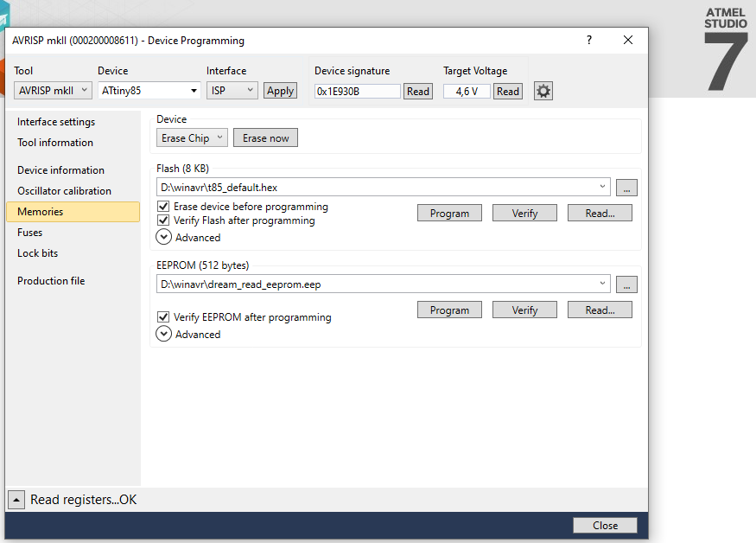Browse for EEPROM eep file
756x543 pixels.
coord(627,284)
